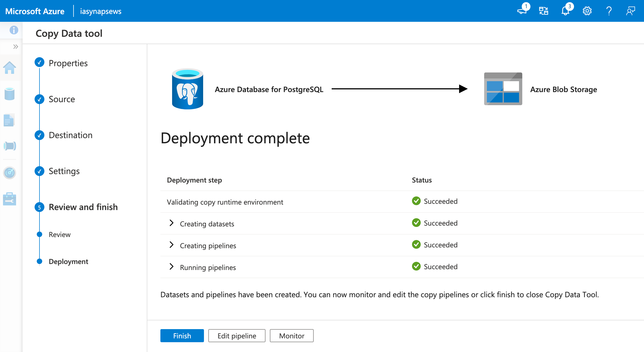Expand the Creating pipelines row
This screenshot has width=644, height=352.
[171, 245]
